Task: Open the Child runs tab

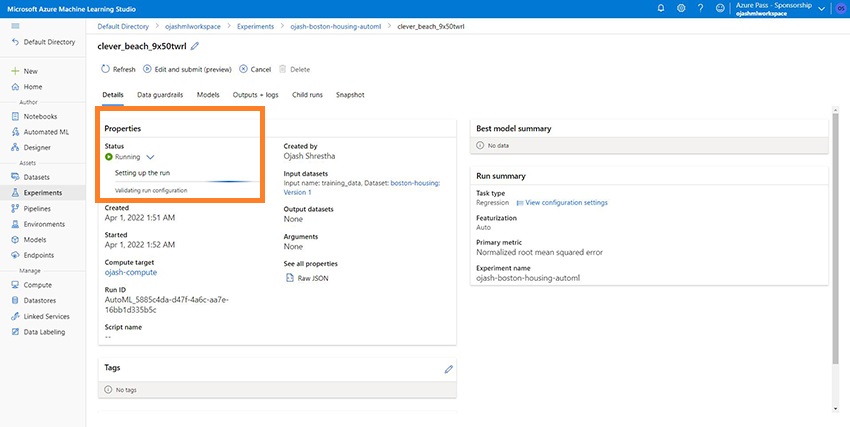Action: tap(307, 95)
